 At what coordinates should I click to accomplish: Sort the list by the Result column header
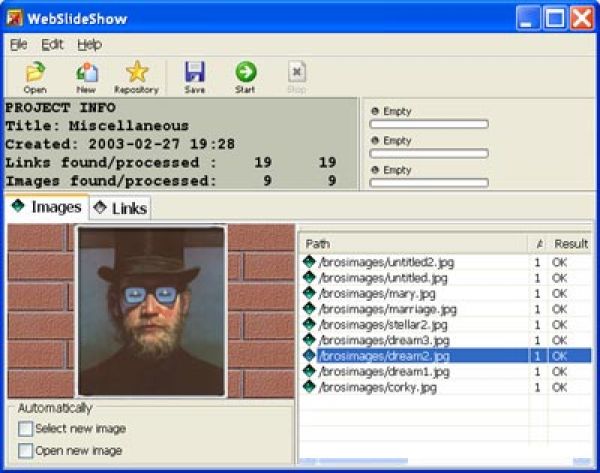coord(570,244)
